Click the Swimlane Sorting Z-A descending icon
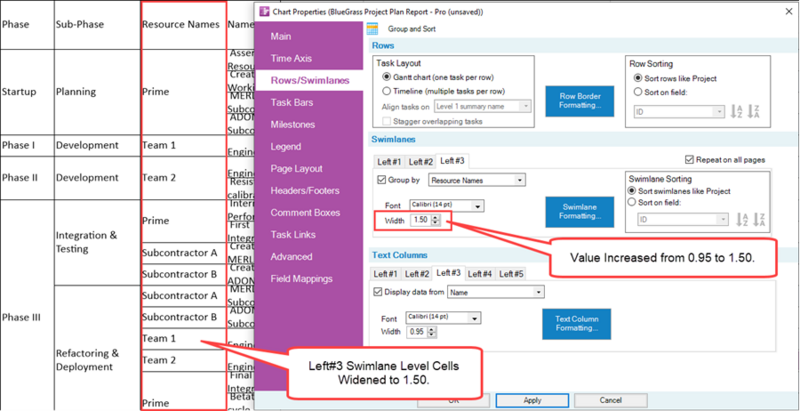This screenshot has height=411, width=800. 759,219
